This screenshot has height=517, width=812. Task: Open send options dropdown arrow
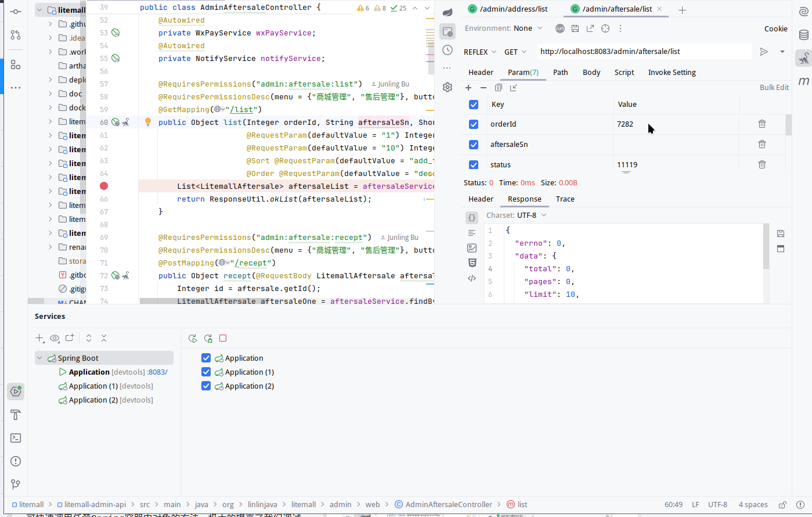click(782, 52)
